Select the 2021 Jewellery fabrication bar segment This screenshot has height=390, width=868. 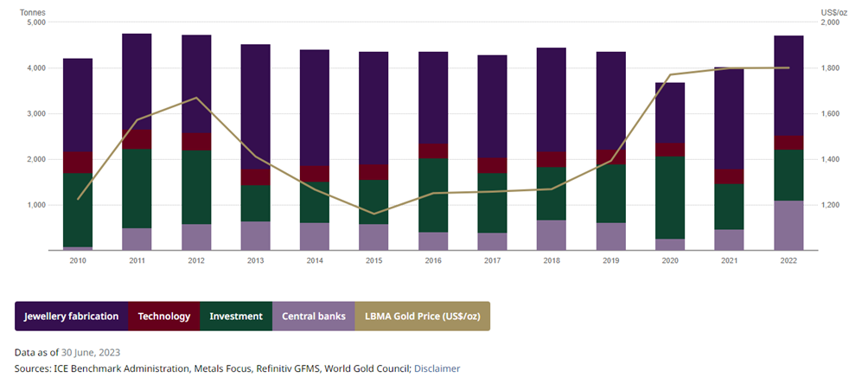(x=729, y=118)
